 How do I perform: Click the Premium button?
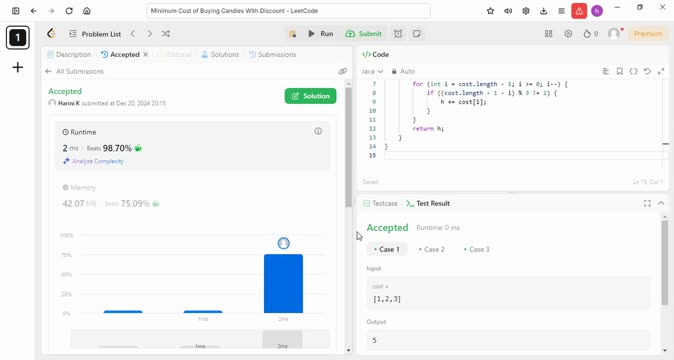648,34
